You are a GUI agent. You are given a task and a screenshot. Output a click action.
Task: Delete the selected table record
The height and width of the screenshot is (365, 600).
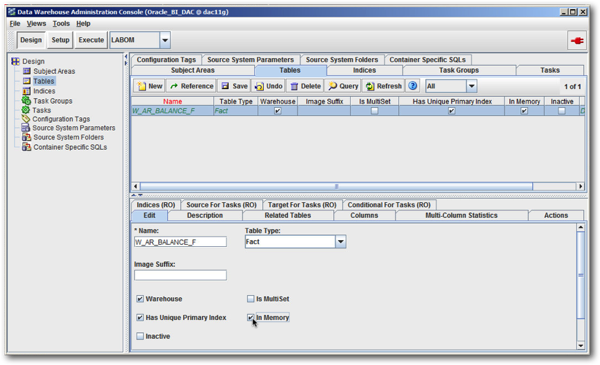(305, 86)
